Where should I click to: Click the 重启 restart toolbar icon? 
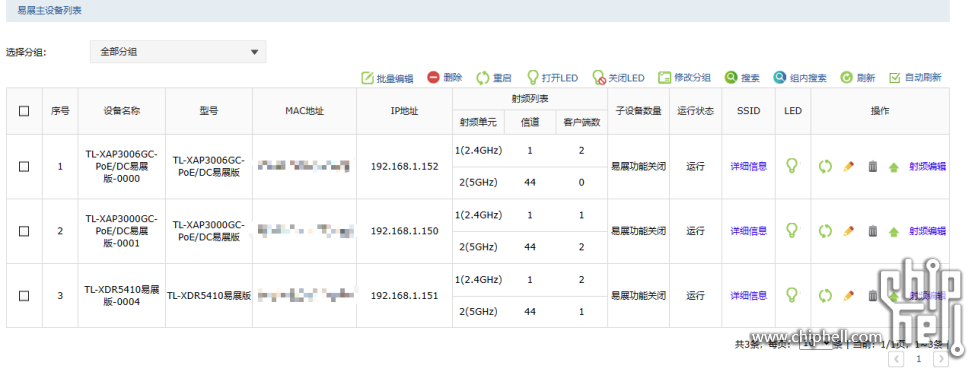point(483,78)
